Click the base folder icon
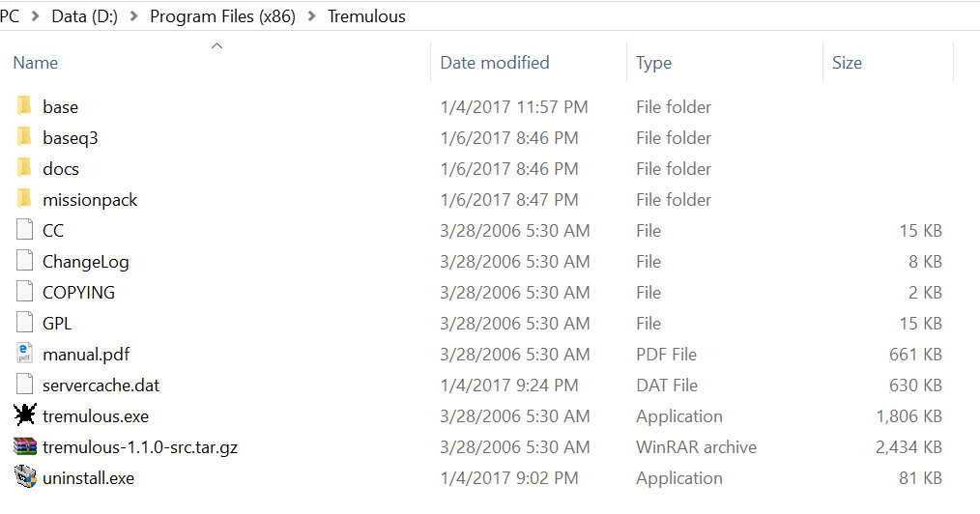Screen dimensions: 980x514 point(25,106)
